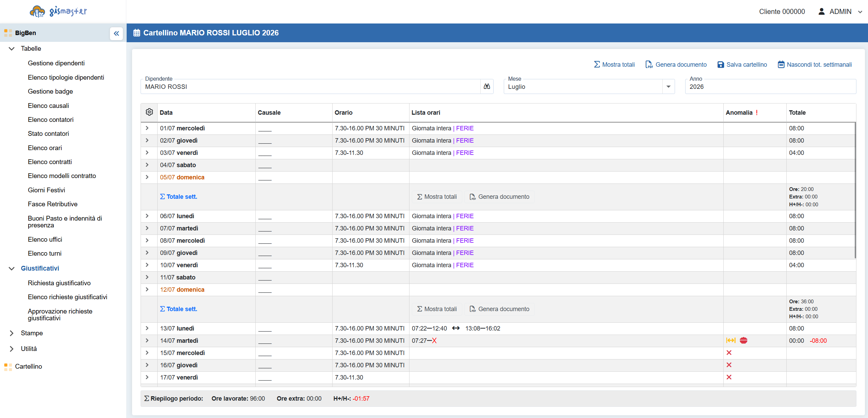
Task: Toggle Nascondi tot. settimanali
Action: click(x=815, y=65)
